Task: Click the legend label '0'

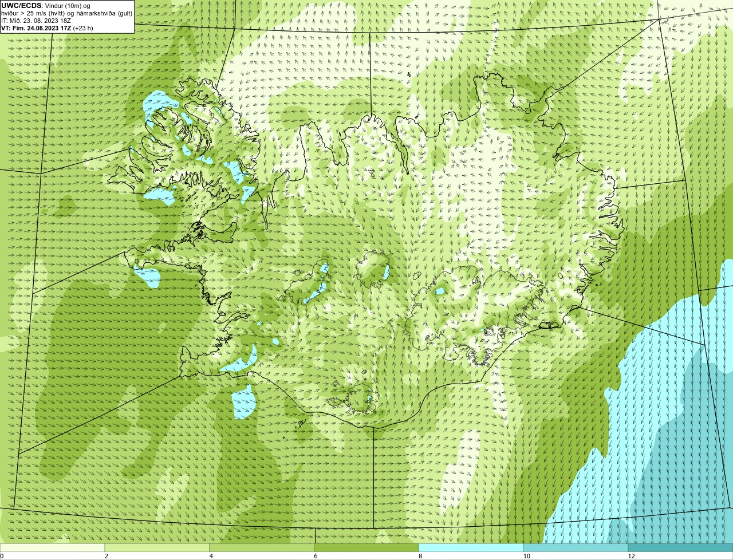Action: [x=2, y=556]
